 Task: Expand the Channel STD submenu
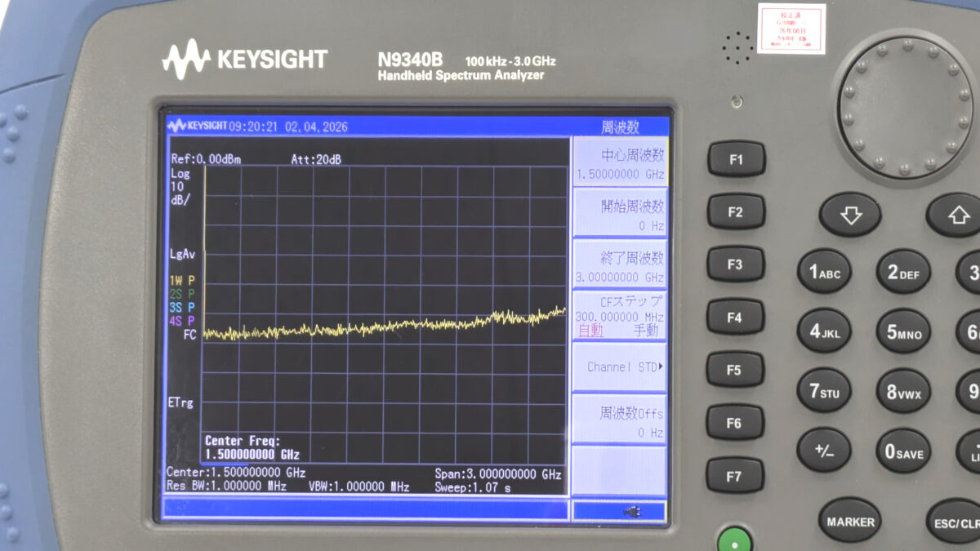pos(620,367)
